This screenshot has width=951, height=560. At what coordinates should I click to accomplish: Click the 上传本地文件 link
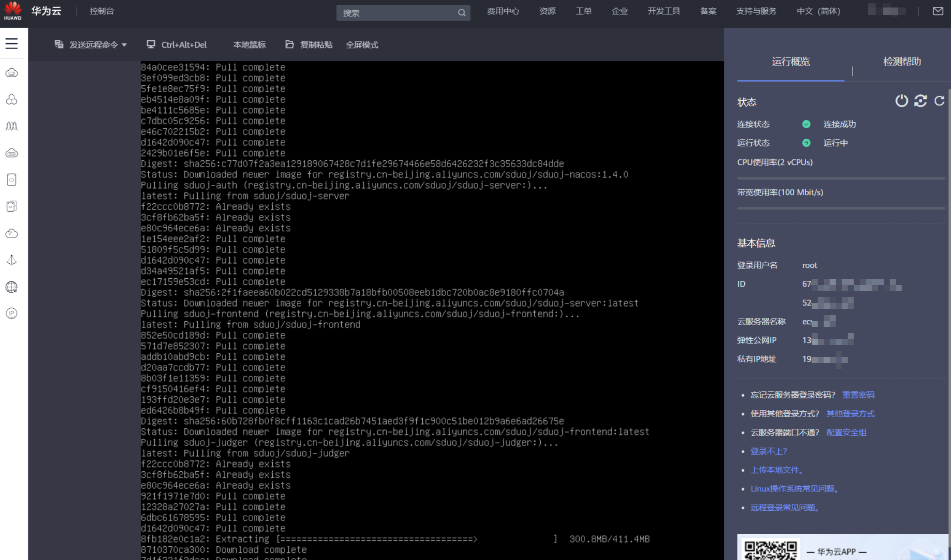coord(777,470)
